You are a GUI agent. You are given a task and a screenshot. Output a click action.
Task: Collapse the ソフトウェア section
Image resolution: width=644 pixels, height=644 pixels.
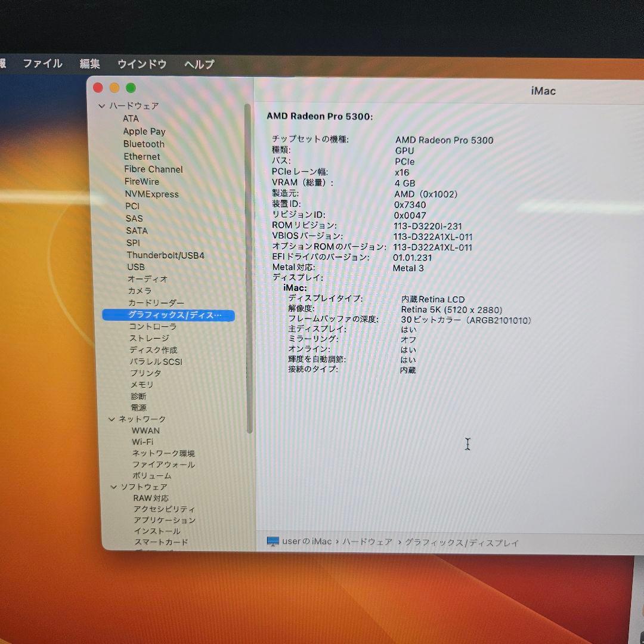point(112,487)
